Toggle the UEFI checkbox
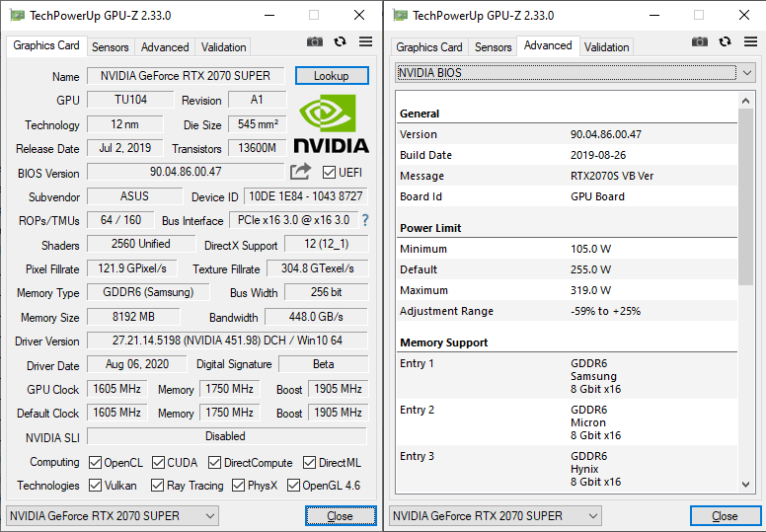Viewport: 766px width, 532px height. 330,173
